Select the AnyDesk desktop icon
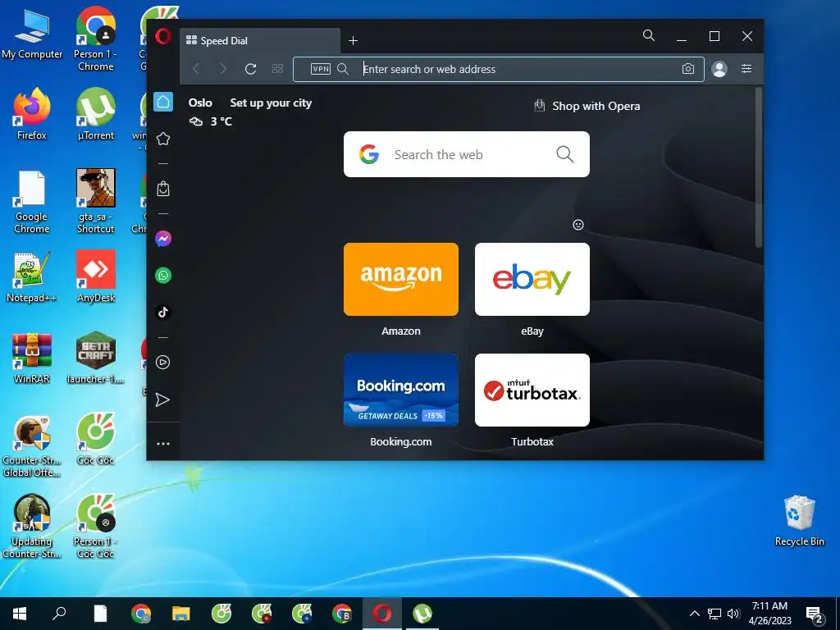Image resolution: width=840 pixels, height=630 pixels. coord(95,277)
